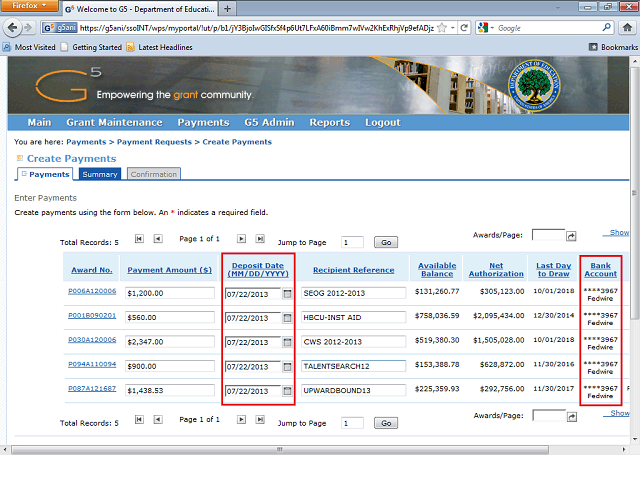640x480 pixels.
Task: Jump to last page with top pagination arrow
Action: (260, 239)
